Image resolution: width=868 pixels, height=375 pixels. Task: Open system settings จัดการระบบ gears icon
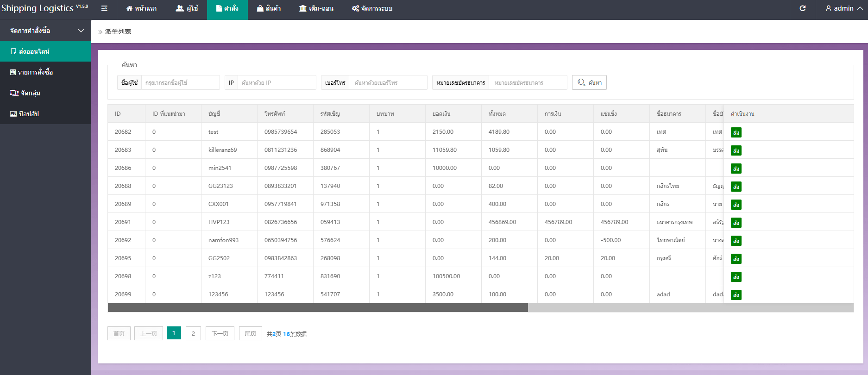tap(372, 8)
